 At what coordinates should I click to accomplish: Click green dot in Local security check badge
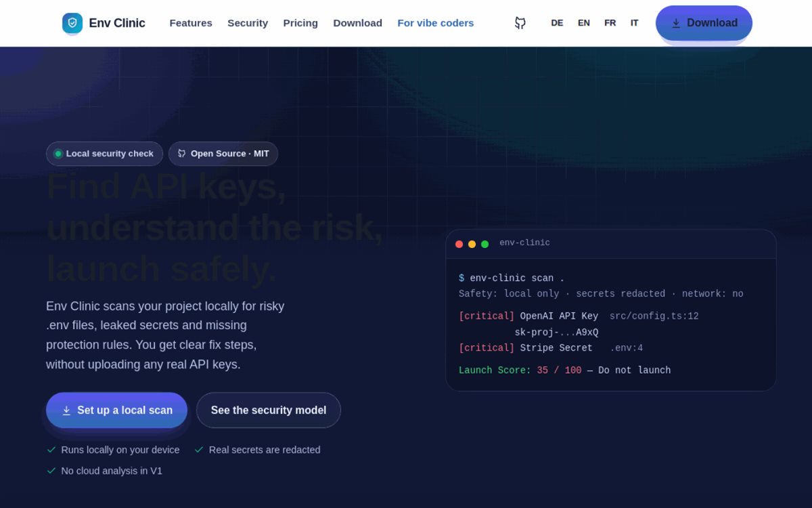pyautogui.click(x=58, y=154)
